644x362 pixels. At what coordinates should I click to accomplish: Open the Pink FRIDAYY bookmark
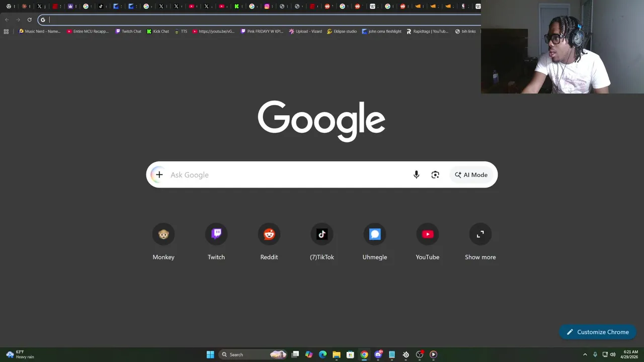tap(262, 31)
